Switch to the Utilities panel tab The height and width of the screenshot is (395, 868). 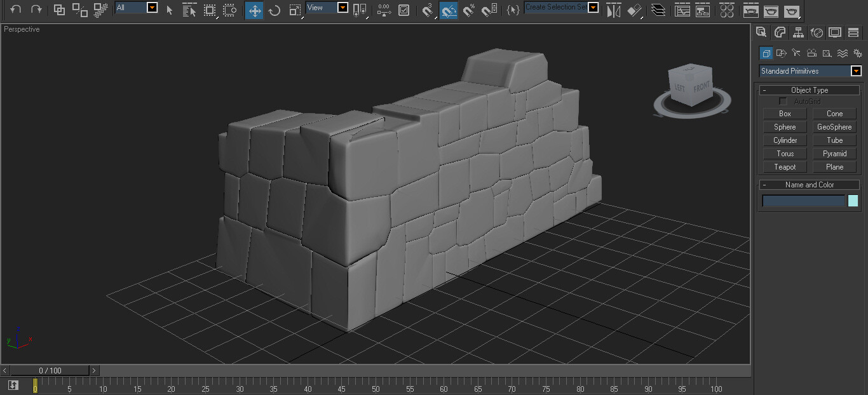(854, 32)
